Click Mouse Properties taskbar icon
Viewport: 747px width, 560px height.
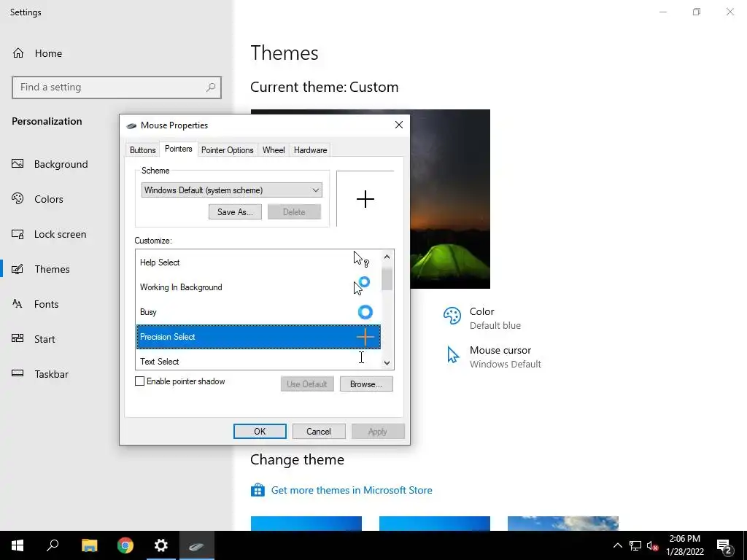(x=196, y=545)
